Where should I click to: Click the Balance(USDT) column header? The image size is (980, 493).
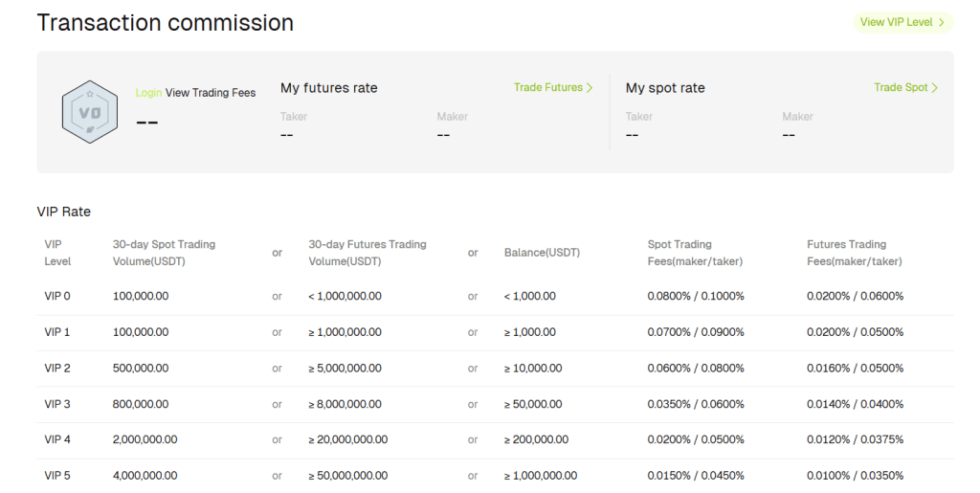click(x=542, y=254)
